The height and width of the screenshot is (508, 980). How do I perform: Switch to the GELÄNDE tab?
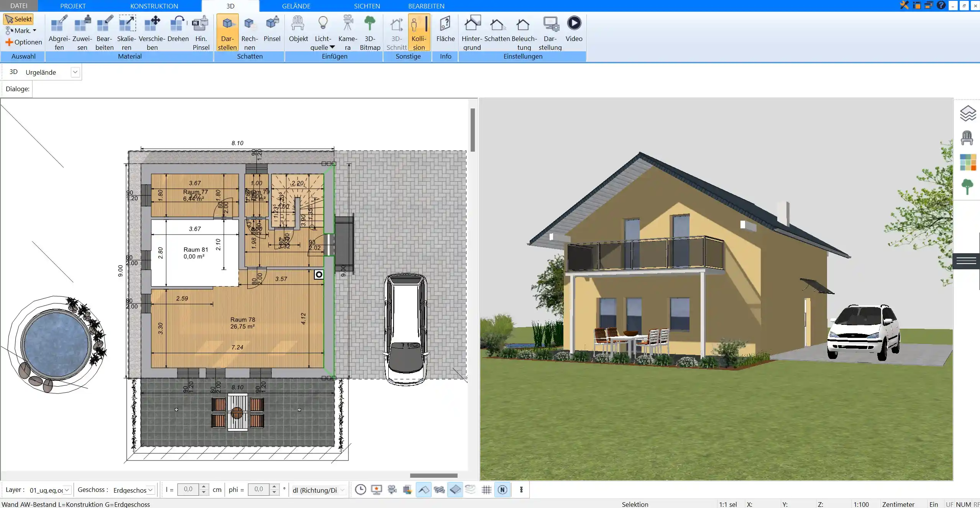[296, 6]
